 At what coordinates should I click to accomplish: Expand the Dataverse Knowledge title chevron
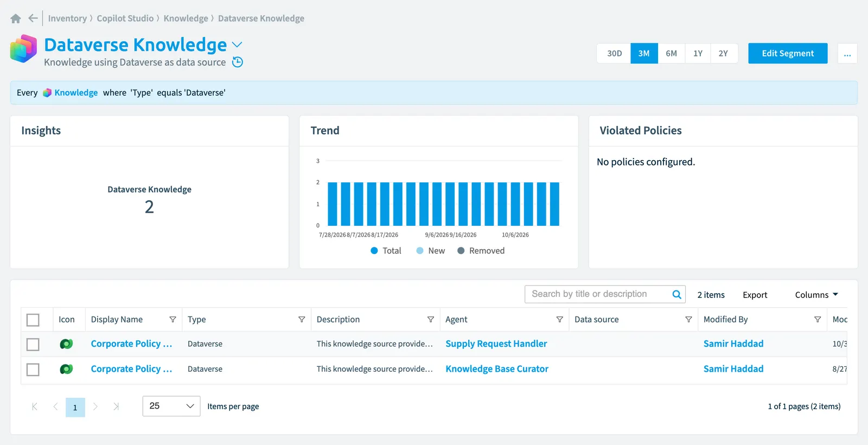coord(237,44)
